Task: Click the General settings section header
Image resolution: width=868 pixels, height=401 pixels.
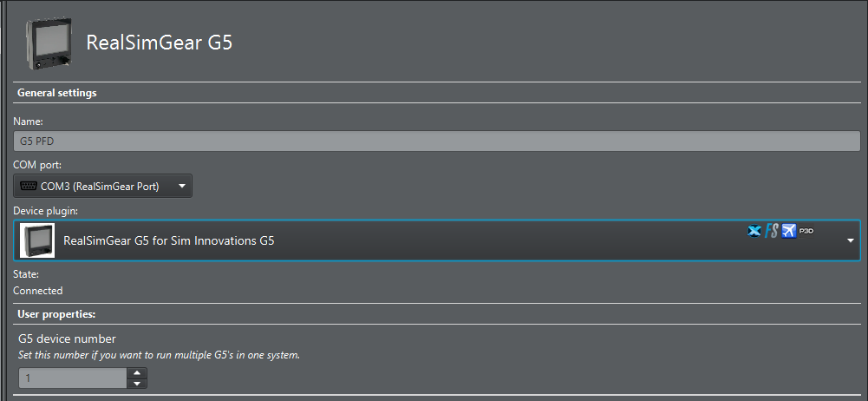Action: (x=57, y=93)
